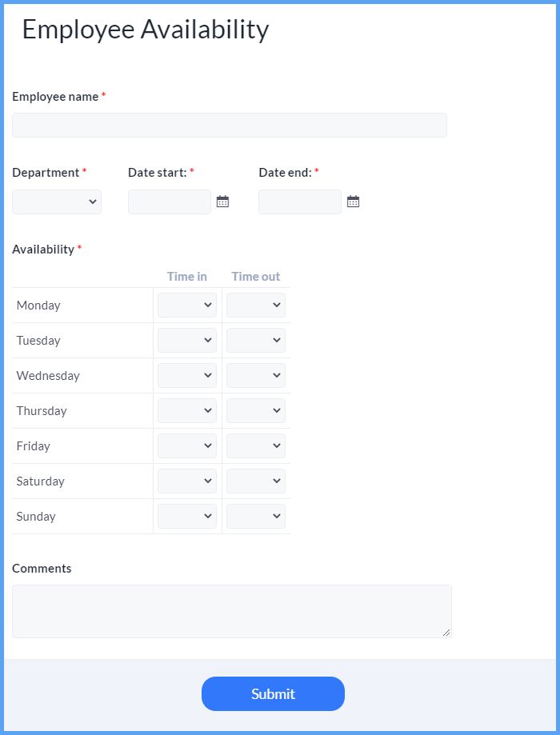Click the Comments label
Image resolution: width=560 pixels, height=735 pixels.
[x=42, y=569]
